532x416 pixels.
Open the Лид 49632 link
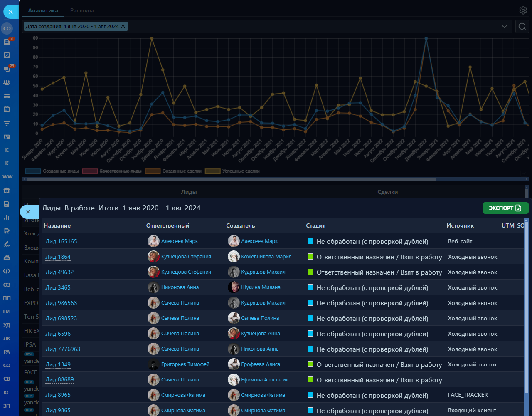59,272
